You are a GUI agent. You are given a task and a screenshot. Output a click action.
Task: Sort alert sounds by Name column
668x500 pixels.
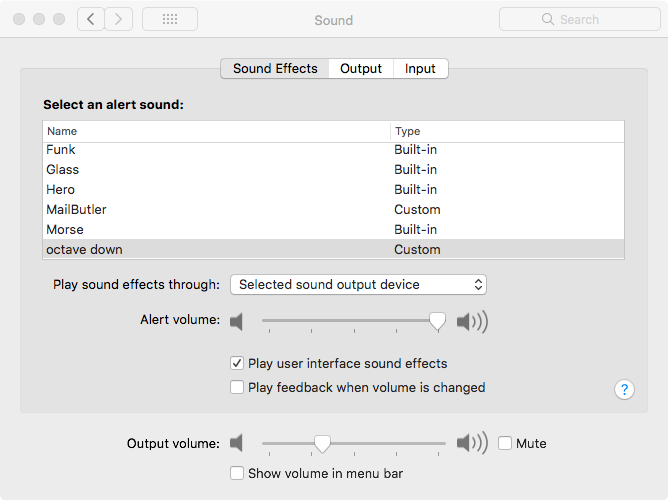tap(216, 131)
